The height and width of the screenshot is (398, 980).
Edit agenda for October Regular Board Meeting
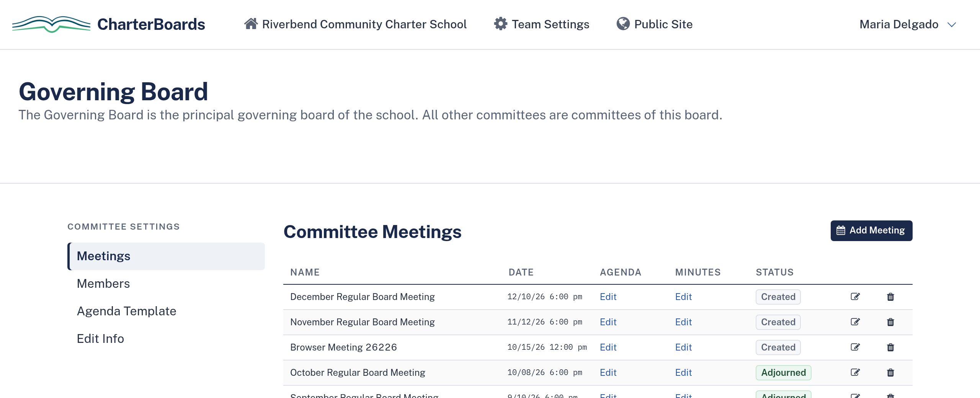point(608,372)
